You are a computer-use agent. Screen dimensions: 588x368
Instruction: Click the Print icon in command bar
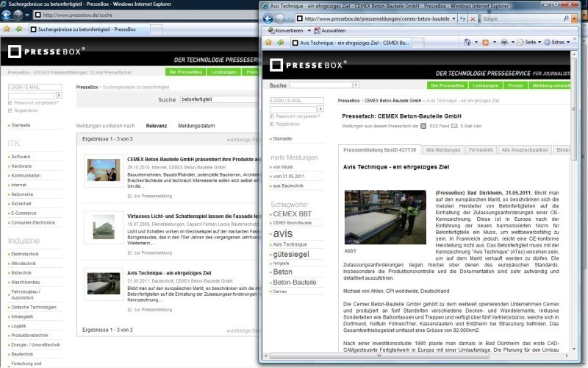click(504, 42)
